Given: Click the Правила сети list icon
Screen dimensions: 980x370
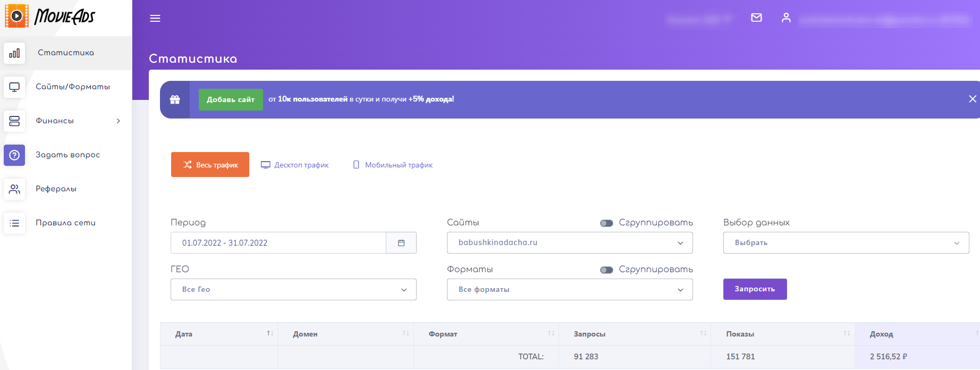Looking at the screenshot, I should click(14, 223).
